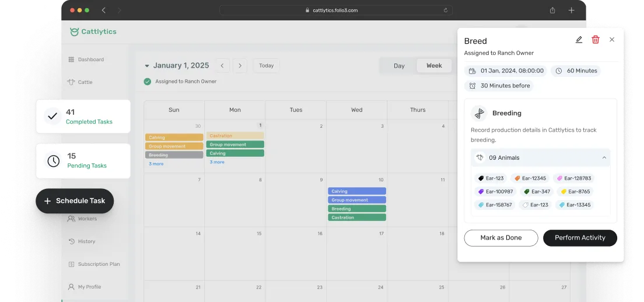Collapse the 09 Animals section
The height and width of the screenshot is (302, 644).
pos(604,157)
